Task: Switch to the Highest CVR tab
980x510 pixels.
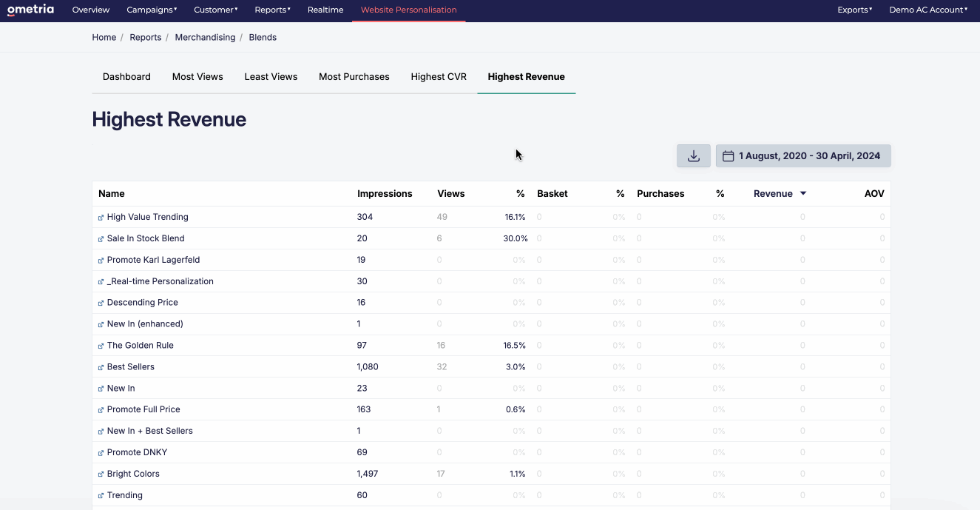Action: (x=439, y=77)
